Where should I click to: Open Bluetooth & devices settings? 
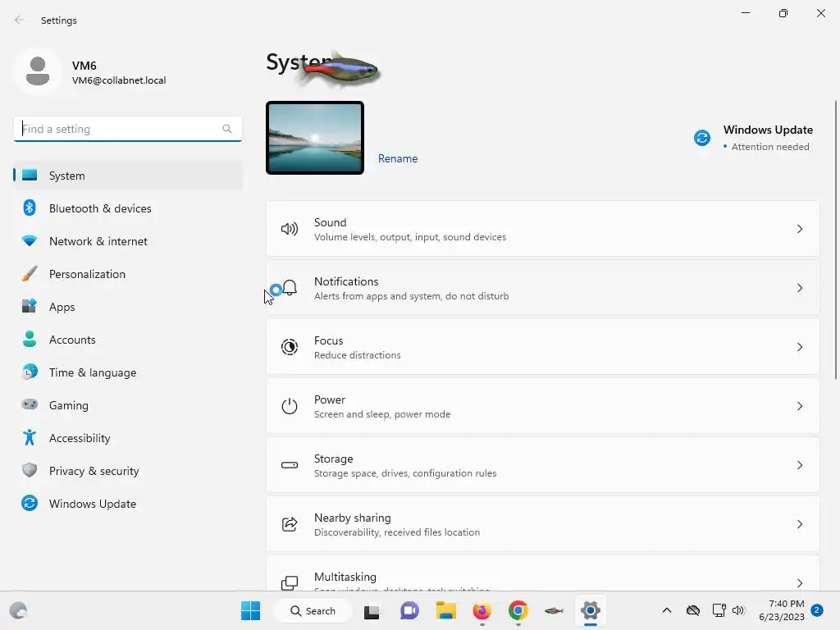point(128,208)
